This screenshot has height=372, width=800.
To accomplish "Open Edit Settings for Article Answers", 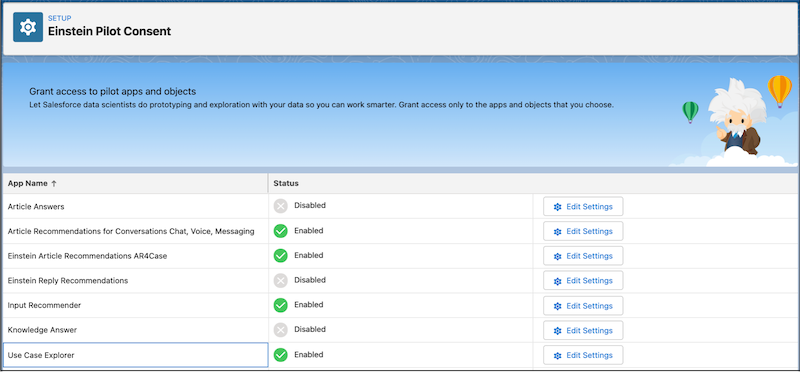I will pos(583,207).
